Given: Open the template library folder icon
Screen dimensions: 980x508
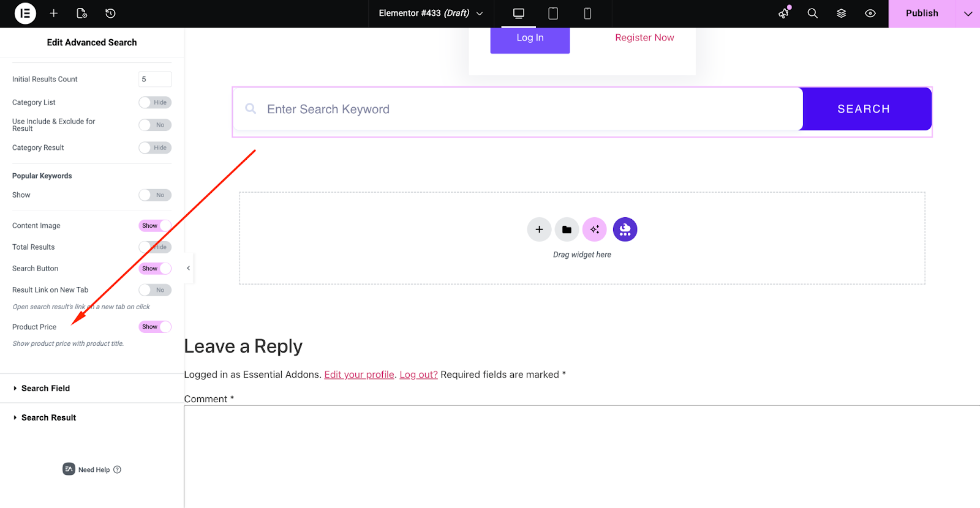Looking at the screenshot, I should click(567, 230).
